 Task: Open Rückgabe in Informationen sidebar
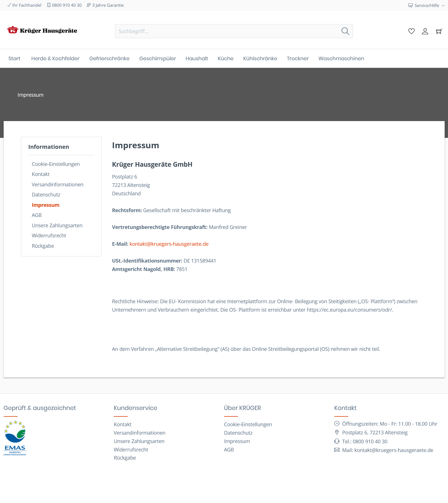[x=43, y=246]
